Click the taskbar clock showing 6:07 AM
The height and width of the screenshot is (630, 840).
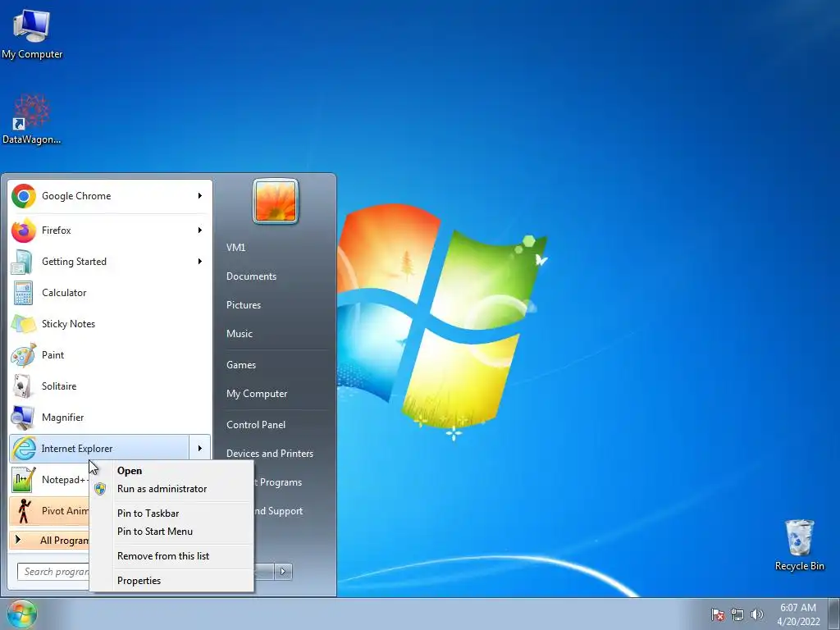798,614
